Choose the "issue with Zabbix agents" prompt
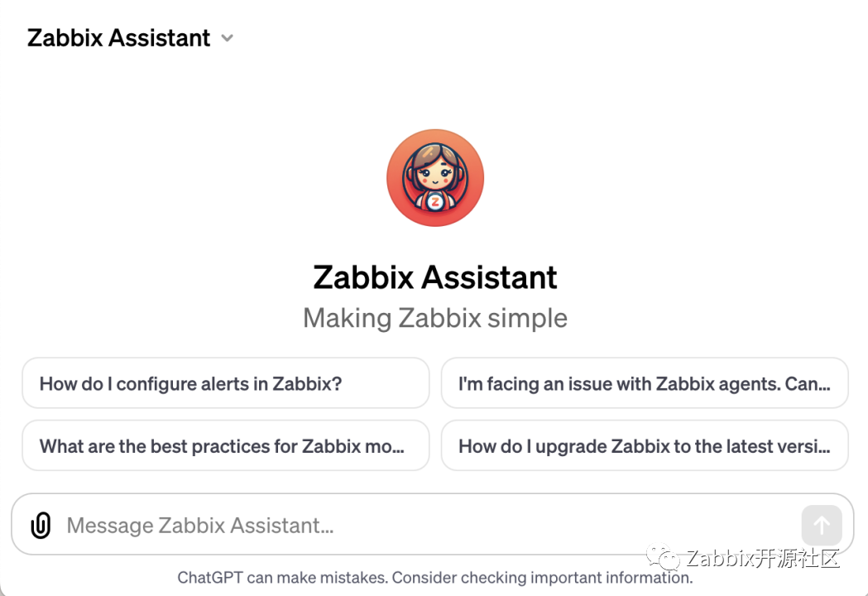Image resolution: width=868 pixels, height=596 pixels. [644, 383]
